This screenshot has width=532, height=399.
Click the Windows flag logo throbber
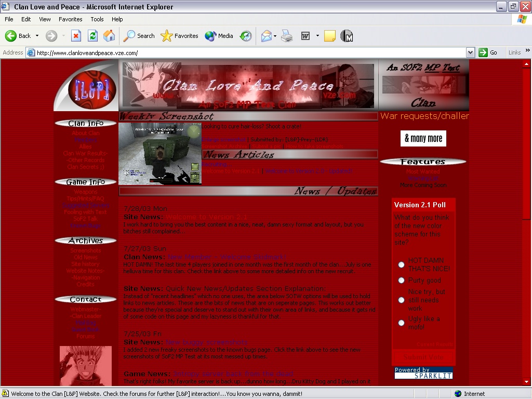pos(522,19)
